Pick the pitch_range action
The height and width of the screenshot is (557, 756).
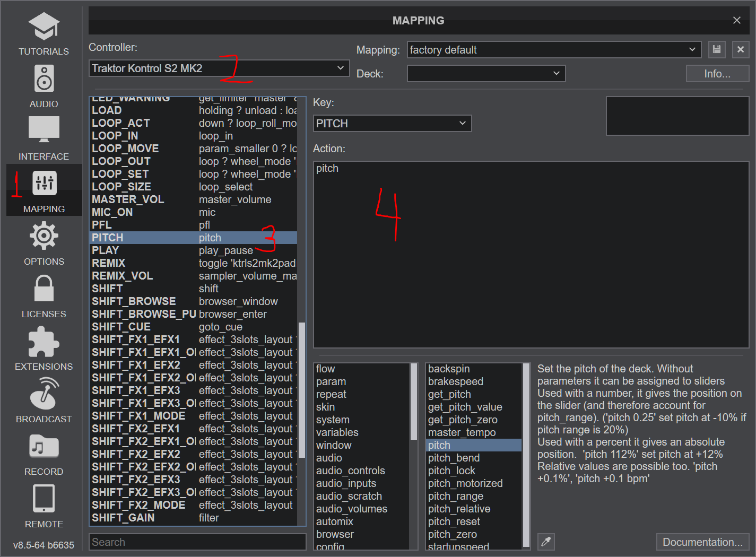(x=474, y=496)
